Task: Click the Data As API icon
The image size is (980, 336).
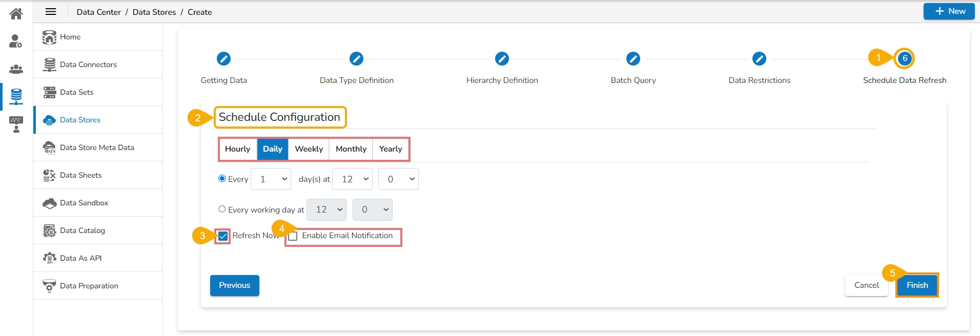Action: [49, 258]
